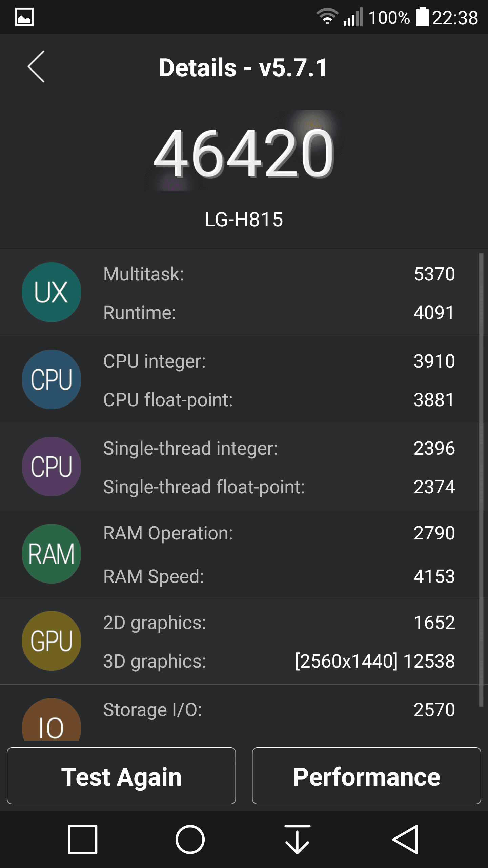Screen dimensions: 488x868
Task: Tap the 1652 2D graphics value
Action: tap(434, 623)
